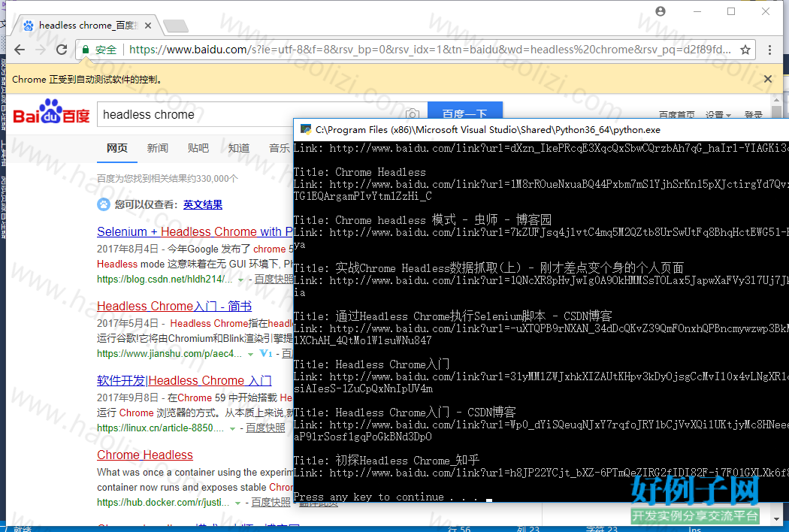
Task: Click the https://blog.csdn.net/hldh214 URL
Action: tap(165, 280)
